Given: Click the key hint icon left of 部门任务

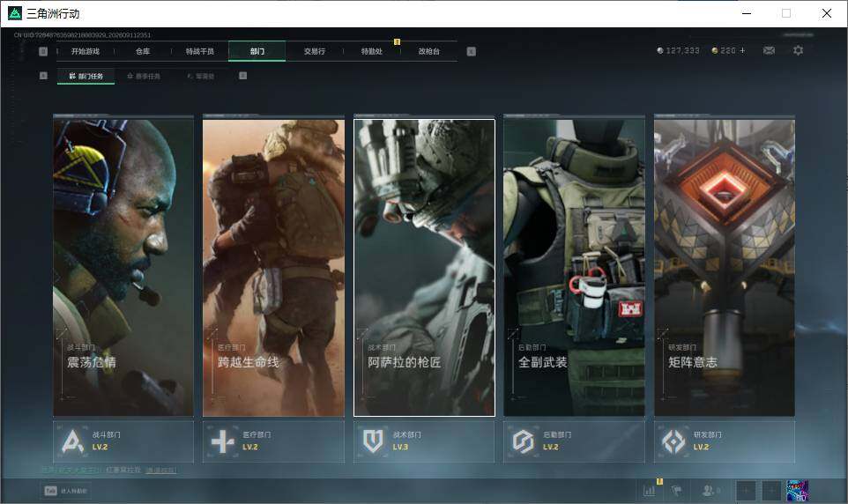Looking at the screenshot, I should (x=43, y=76).
